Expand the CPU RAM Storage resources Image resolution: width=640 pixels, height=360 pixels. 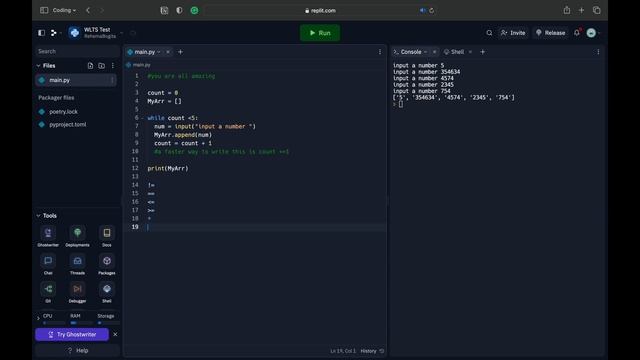pos(38,318)
